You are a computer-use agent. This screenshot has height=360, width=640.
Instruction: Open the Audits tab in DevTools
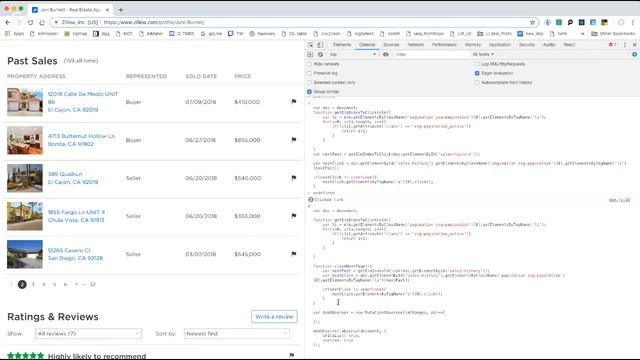click(549, 44)
